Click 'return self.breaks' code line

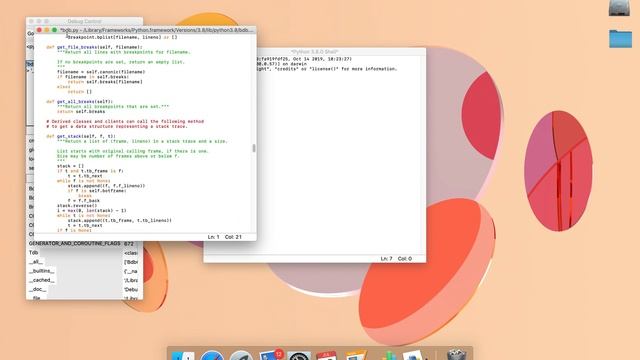pos(81,111)
